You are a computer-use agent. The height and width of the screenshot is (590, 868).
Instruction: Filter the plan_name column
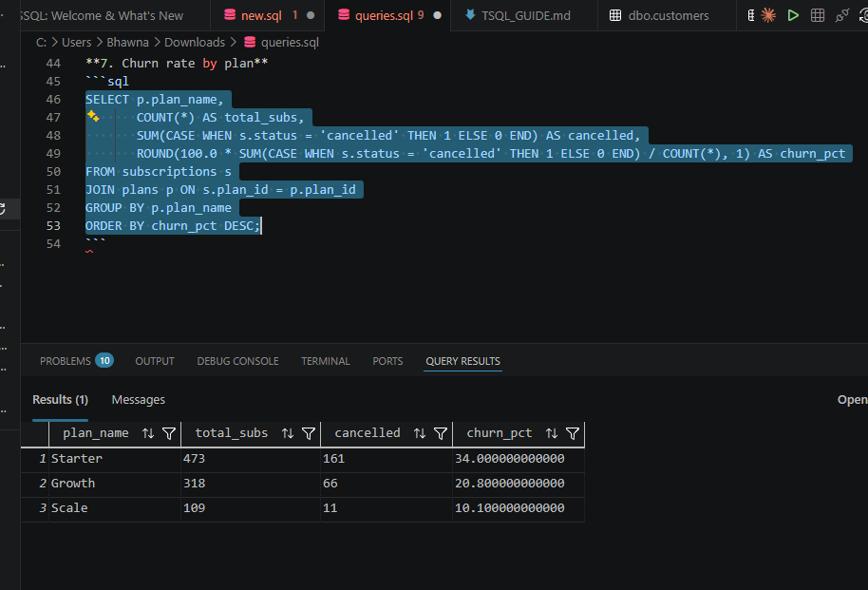[x=169, y=433]
